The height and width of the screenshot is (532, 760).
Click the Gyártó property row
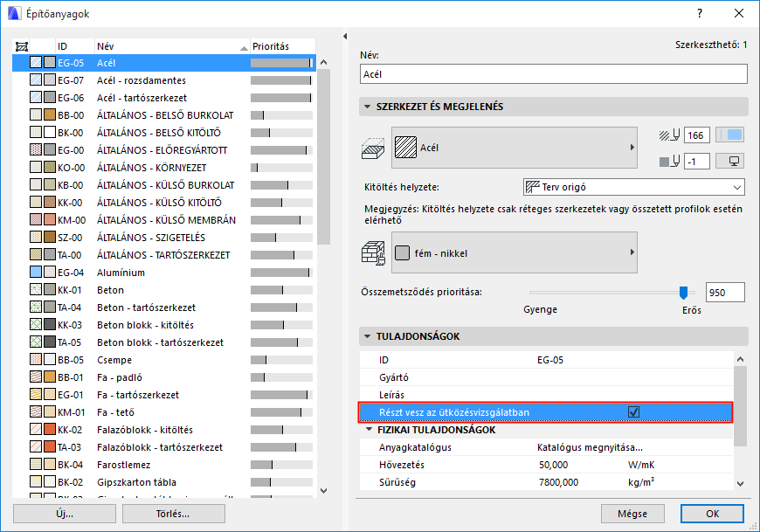coord(546,377)
